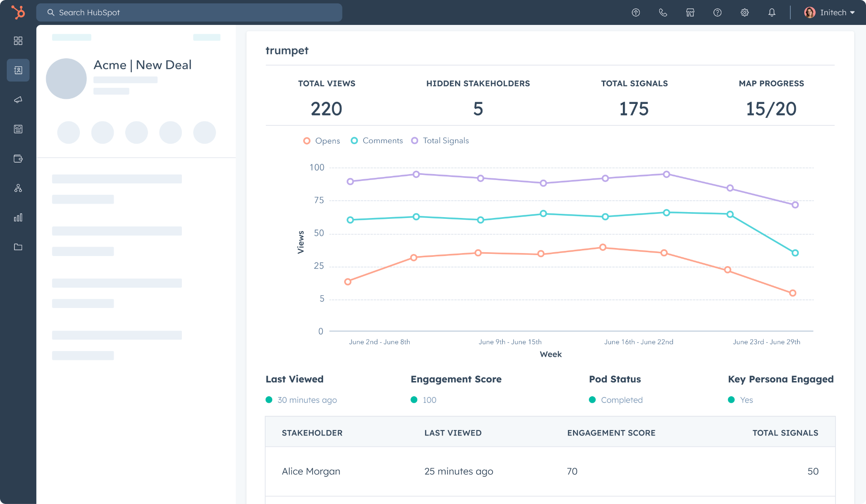Open the content newspaper icon in sidebar

click(18, 129)
